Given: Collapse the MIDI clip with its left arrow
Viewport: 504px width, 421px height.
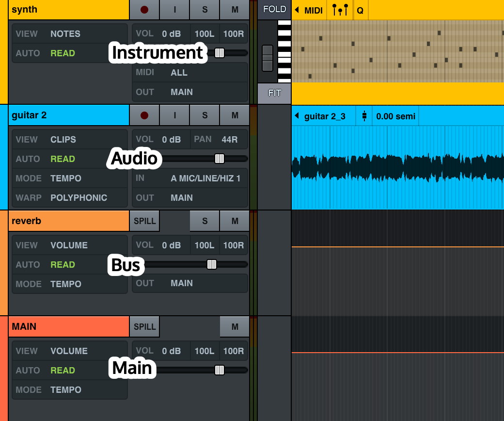Looking at the screenshot, I should click(x=297, y=9).
